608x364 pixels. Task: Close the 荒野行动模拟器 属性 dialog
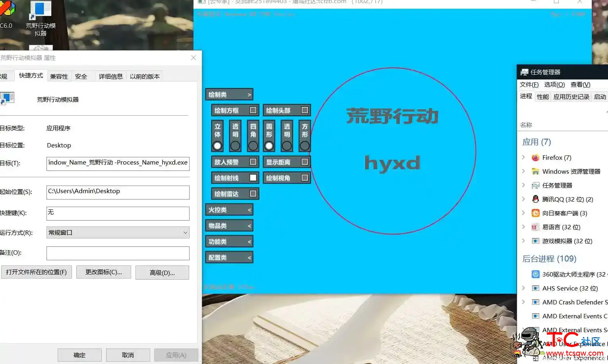point(194,58)
